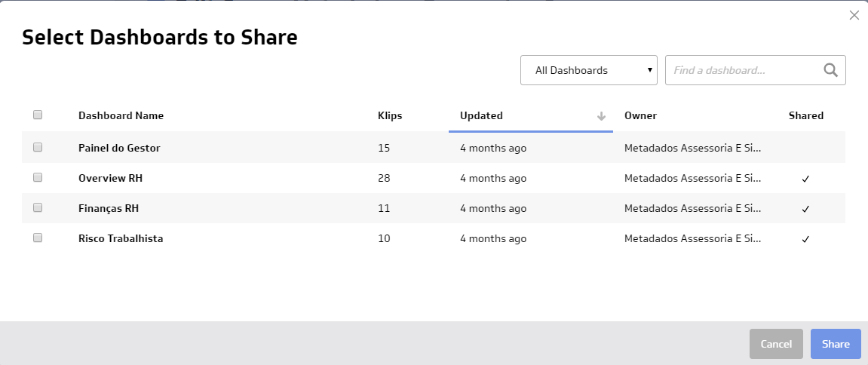Image resolution: width=868 pixels, height=365 pixels.
Task: Select the Finanças RH checkbox
Action: 38,208
